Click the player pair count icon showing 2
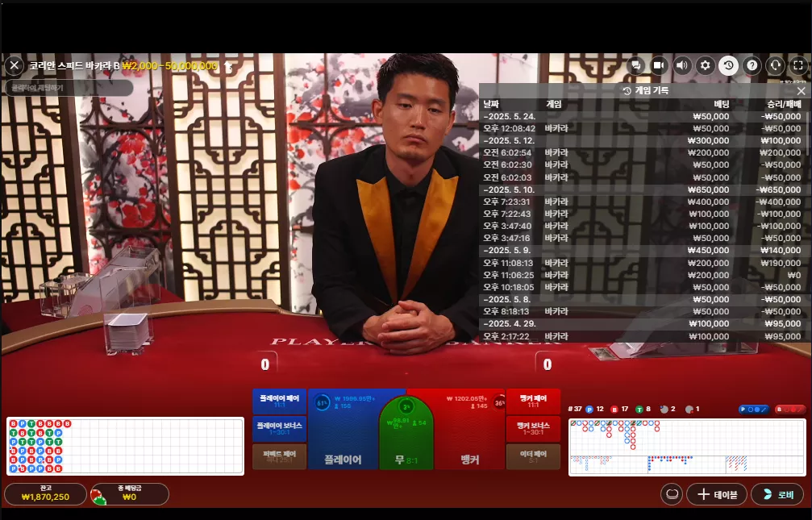The height and width of the screenshot is (520, 812). coord(664,410)
